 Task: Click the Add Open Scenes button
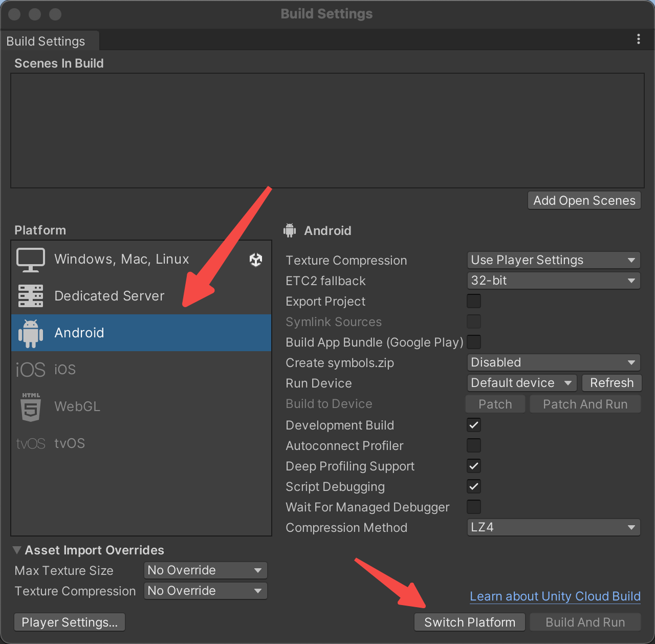(584, 201)
